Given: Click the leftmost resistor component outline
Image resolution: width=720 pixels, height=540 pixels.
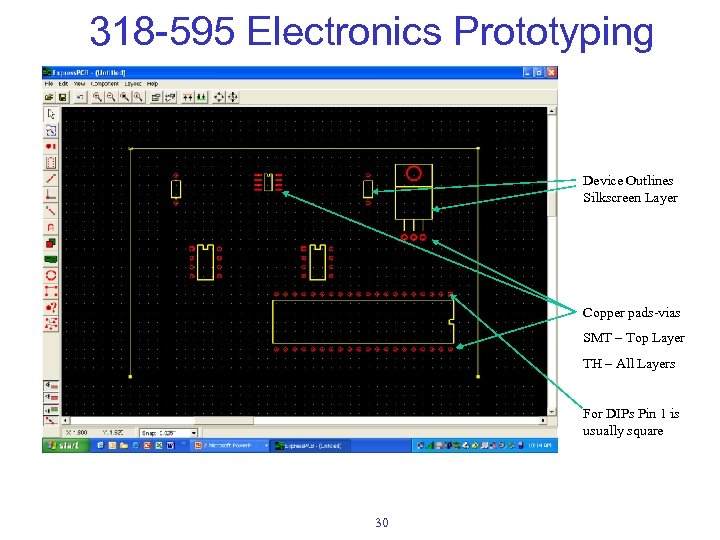Looking at the screenshot, I should pos(176,189).
